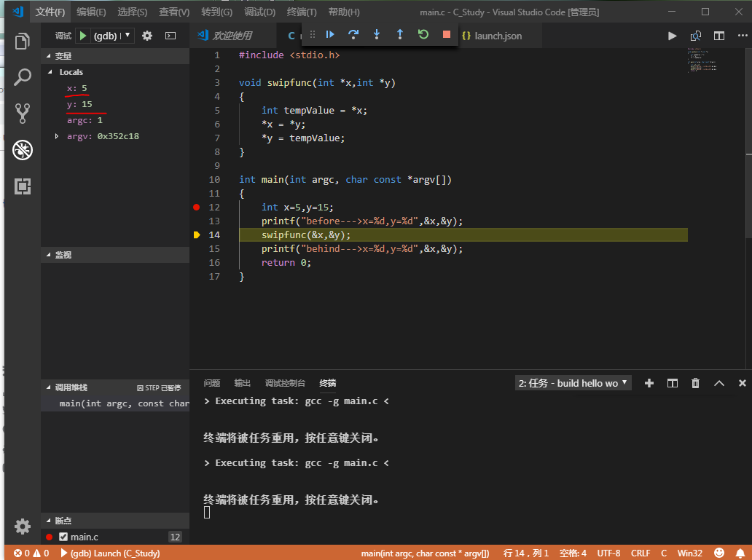Open Source Control view in activity bar

[x=22, y=114]
